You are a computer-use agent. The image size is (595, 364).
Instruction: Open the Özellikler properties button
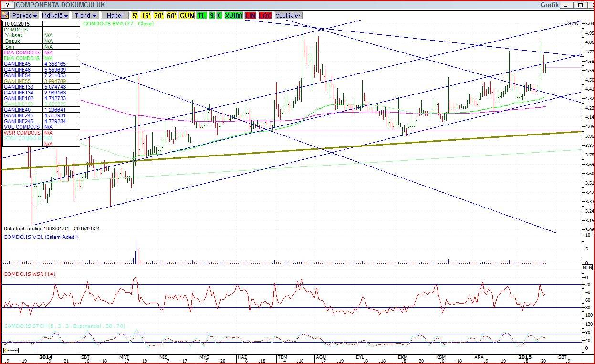point(288,16)
